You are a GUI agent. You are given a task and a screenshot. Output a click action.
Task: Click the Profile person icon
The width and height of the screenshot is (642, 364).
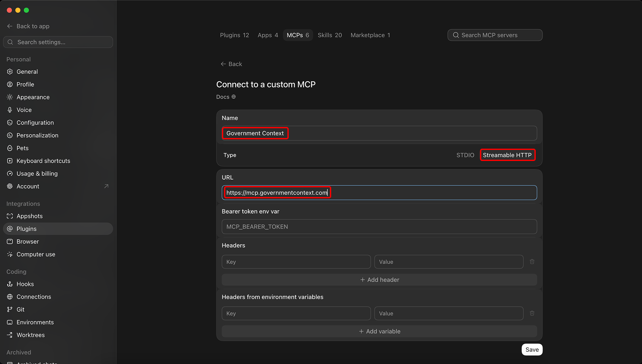(10, 85)
